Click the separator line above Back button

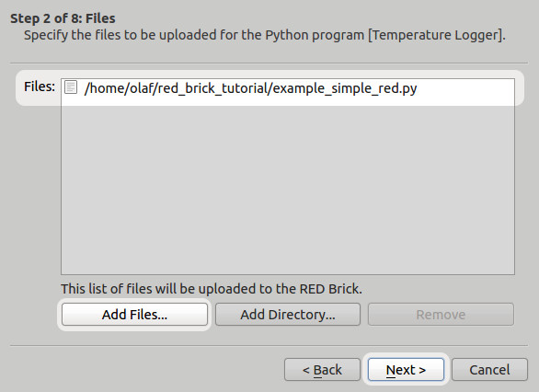point(269,346)
